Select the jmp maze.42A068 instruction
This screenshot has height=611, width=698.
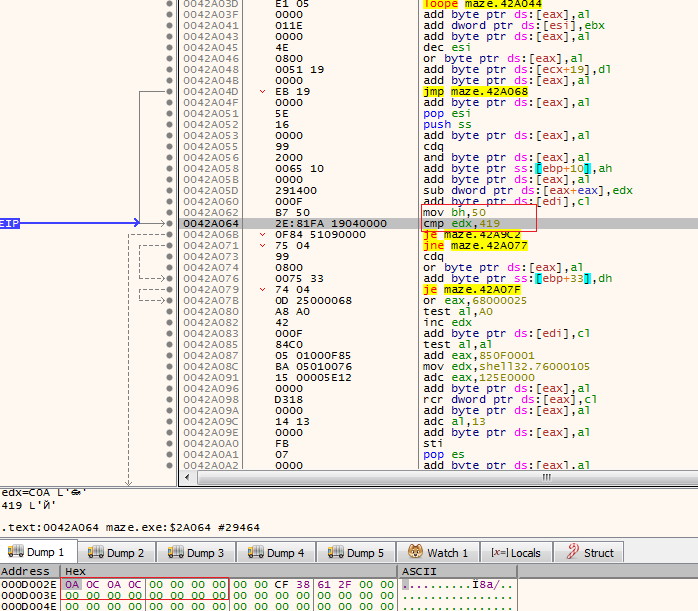pyautogui.click(x=470, y=91)
